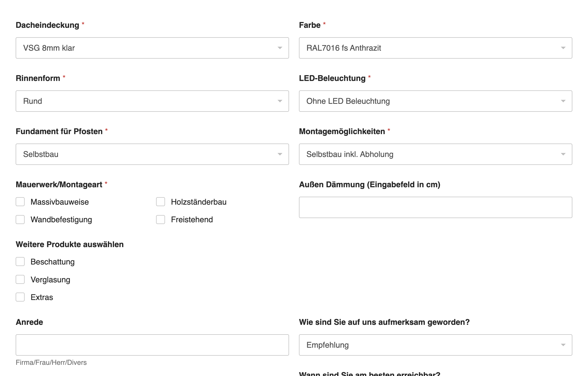Open the Montagemöglichkeiten selection showing Selbstbau inkl. Abholung
This screenshot has width=588, height=376.
coord(435,154)
